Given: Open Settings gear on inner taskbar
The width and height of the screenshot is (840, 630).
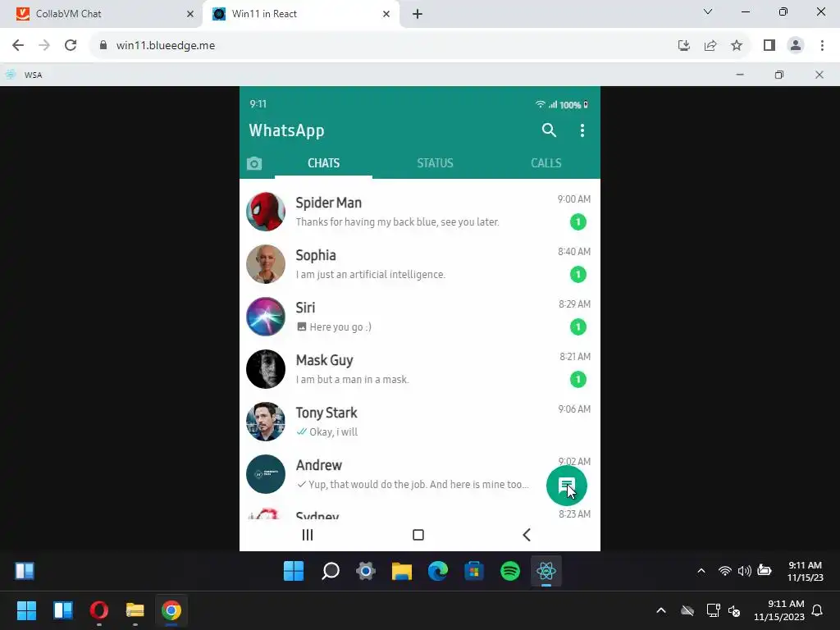Looking at the screenshot, I should (x=366, y=571).
